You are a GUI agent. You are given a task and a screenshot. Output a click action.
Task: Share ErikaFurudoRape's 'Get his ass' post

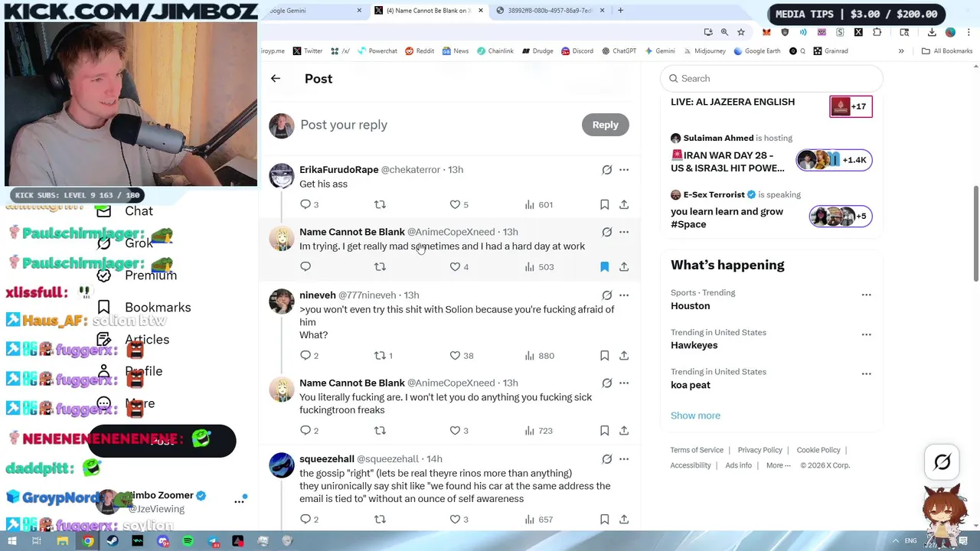coord(624,204)
